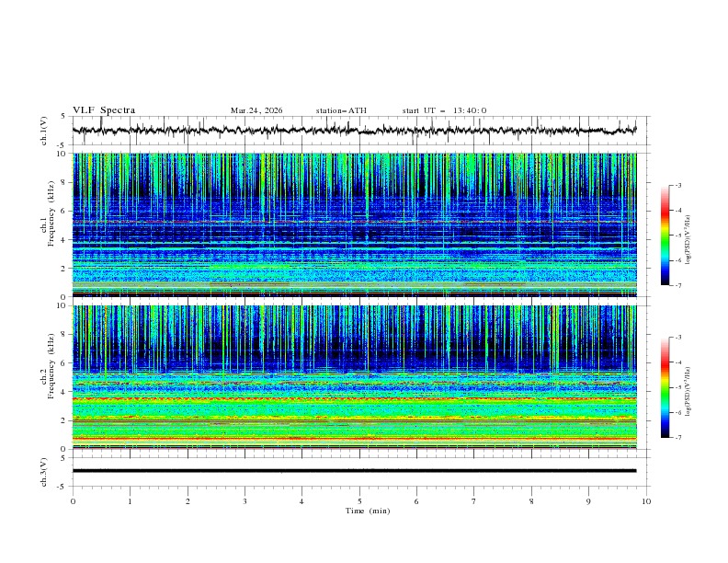Click time axis tick label "6"
728x563 pixels.
416,501
